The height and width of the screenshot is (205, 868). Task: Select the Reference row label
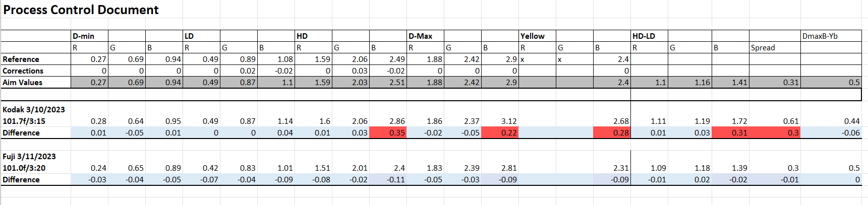(21, 59)
